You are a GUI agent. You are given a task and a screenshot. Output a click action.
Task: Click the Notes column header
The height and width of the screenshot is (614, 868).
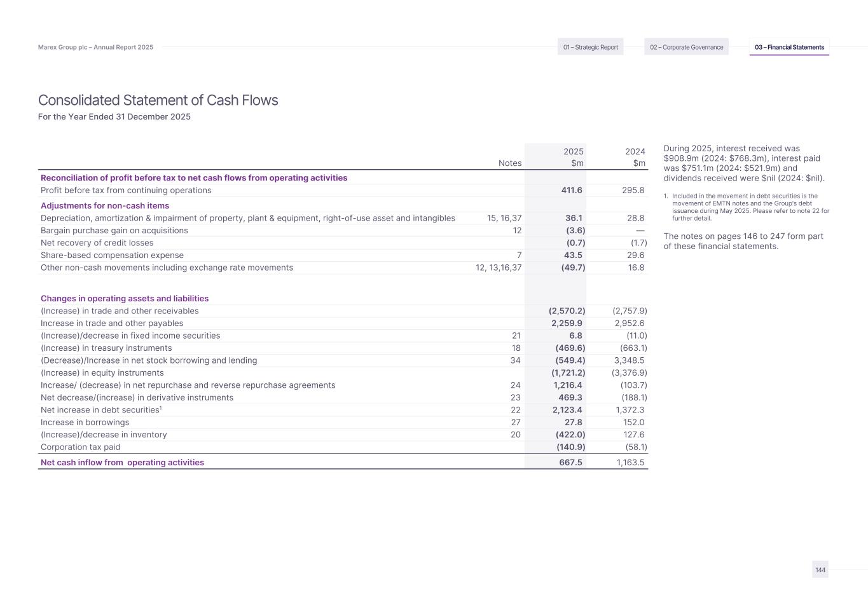click(x=510, y=163)
